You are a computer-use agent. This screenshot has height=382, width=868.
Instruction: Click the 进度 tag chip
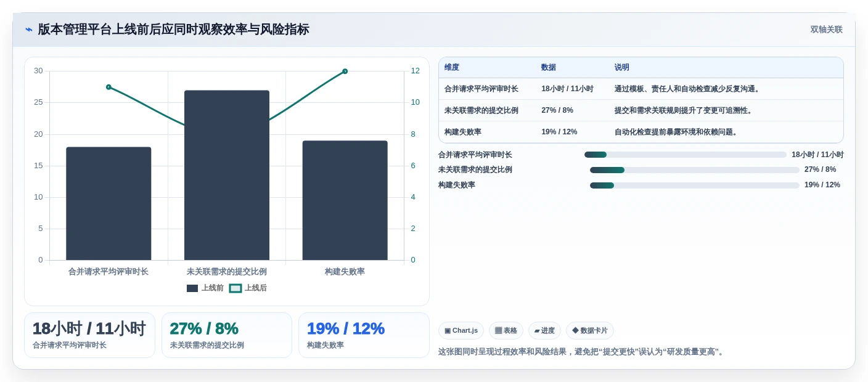pos(544,331)
